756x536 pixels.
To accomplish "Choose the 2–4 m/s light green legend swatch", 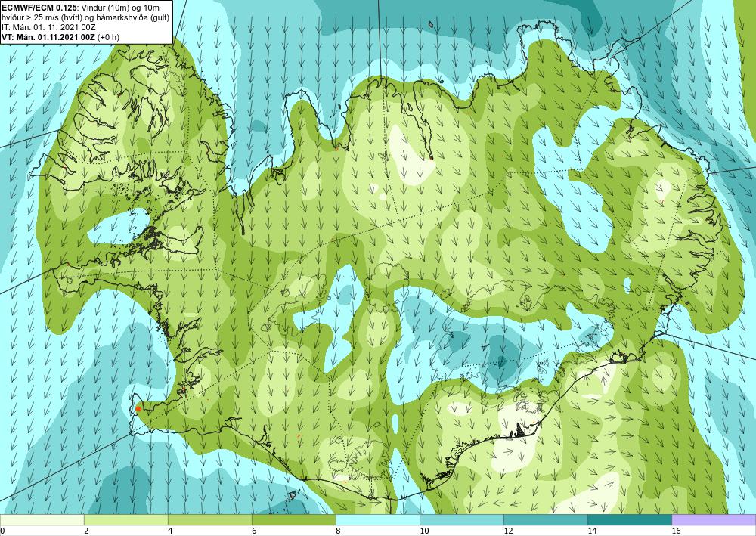I will coord(125,520).
